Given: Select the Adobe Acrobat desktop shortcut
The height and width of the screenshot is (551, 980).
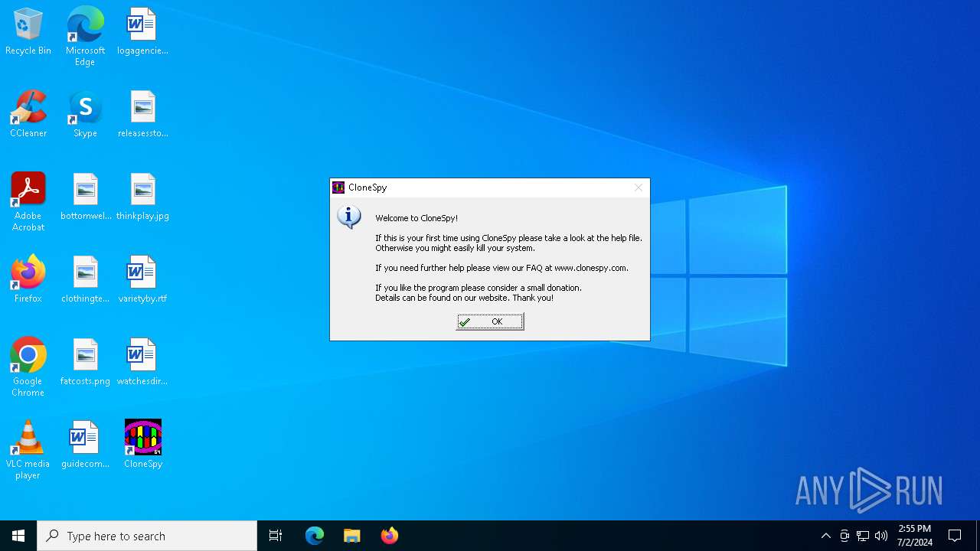Looking at the screenshot, I should pos(28,202).
